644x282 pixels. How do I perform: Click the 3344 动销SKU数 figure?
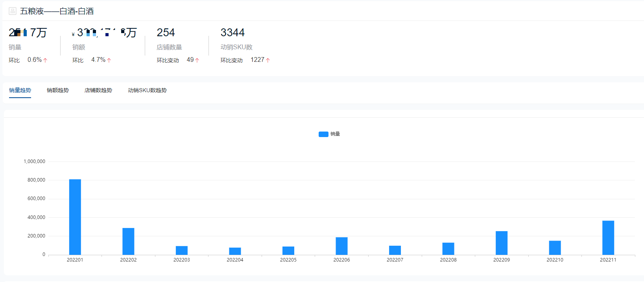click(233, 32)
